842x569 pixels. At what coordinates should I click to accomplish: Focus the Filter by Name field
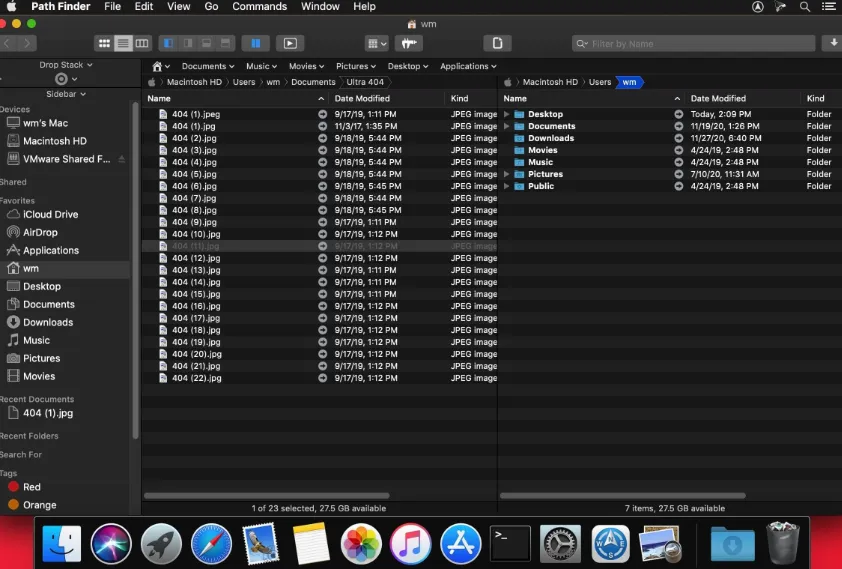pos(693,44)
